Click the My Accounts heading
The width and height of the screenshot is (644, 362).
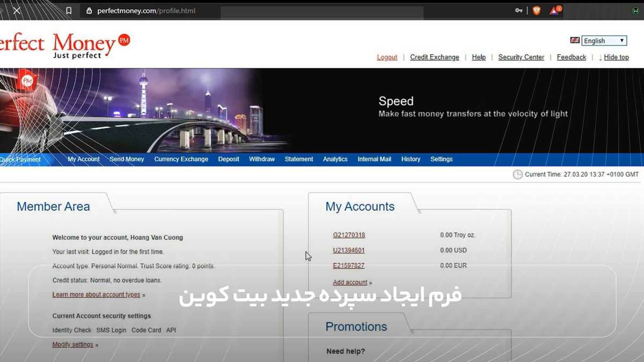pyautogui.click(x=360, y=206)
